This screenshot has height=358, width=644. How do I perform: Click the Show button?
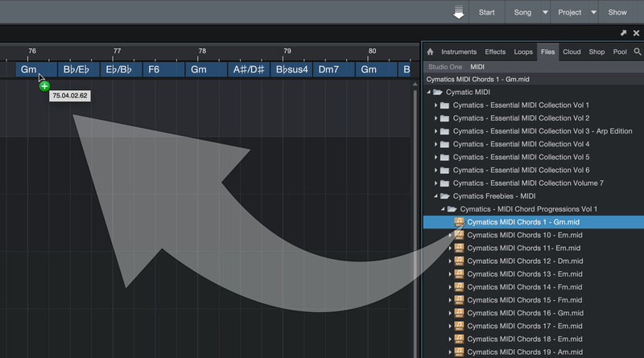617,12
